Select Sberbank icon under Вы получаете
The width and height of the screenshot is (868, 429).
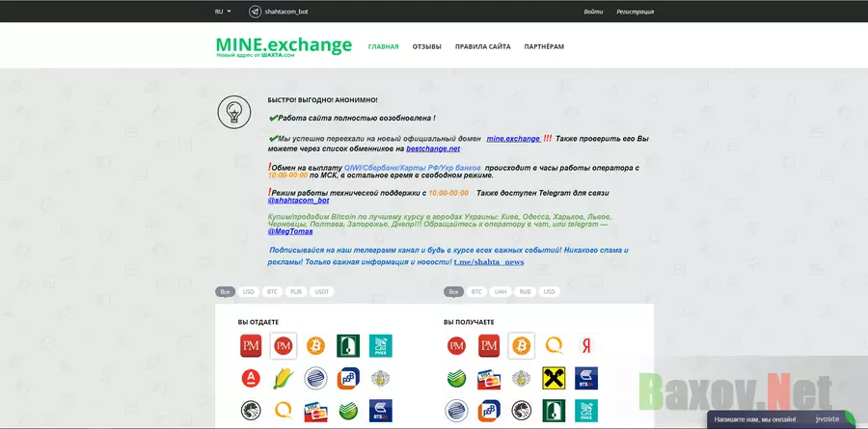pos(456,379)
